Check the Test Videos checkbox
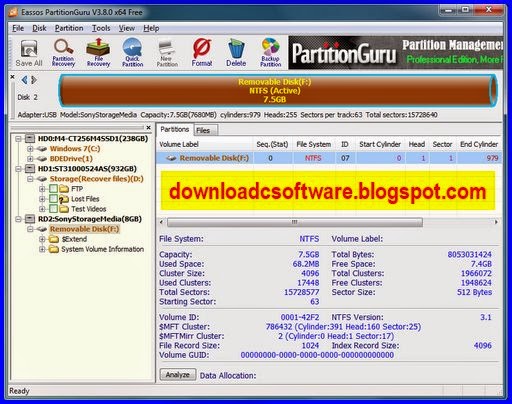The image size is (512, 404). click(53, 209)
